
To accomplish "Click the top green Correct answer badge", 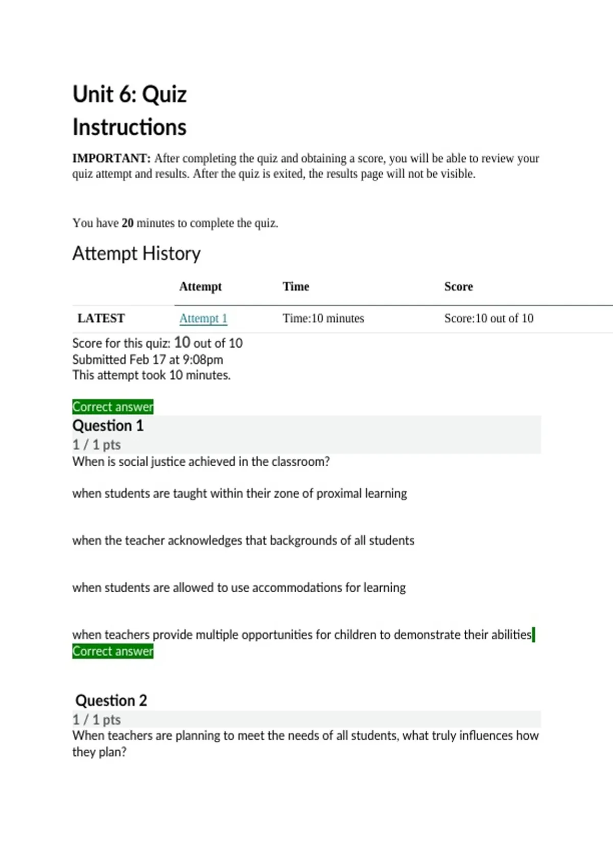I will click(113, 407).
